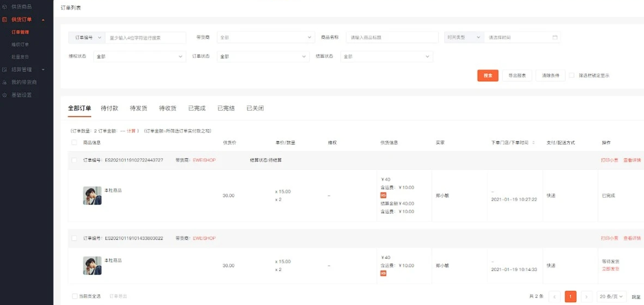The height and width of the screenshot is (305, 644).
Task: Switch to the 待发货 tab
Action: point(138,108)
